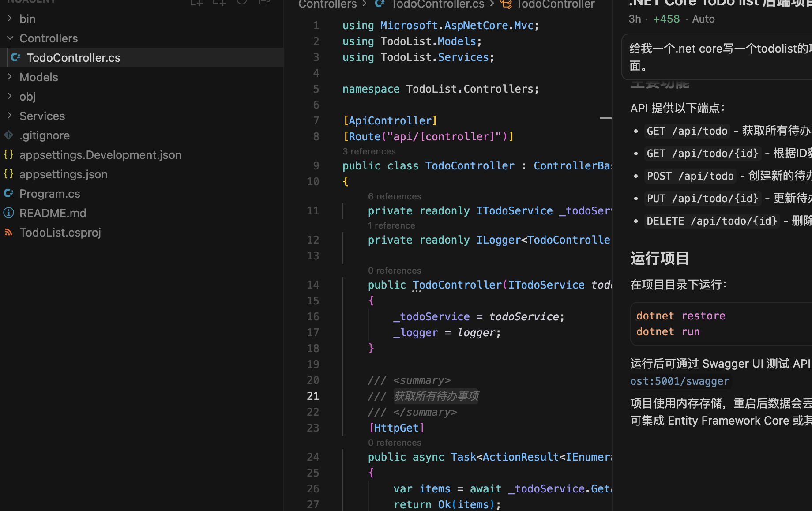Click ITodoService type on line 11
The width and height of the screenshot is (812, 511).
pyautogui.click(x=515, y=211)
